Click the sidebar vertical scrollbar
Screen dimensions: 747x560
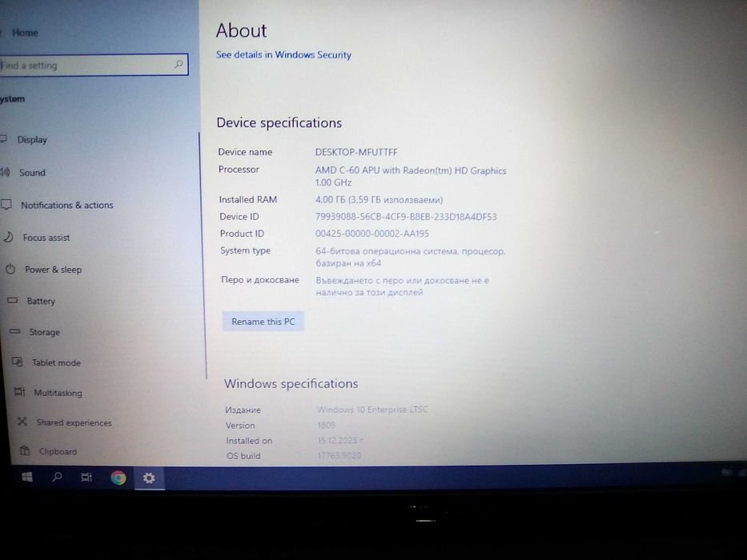click(x=203, y=254)
